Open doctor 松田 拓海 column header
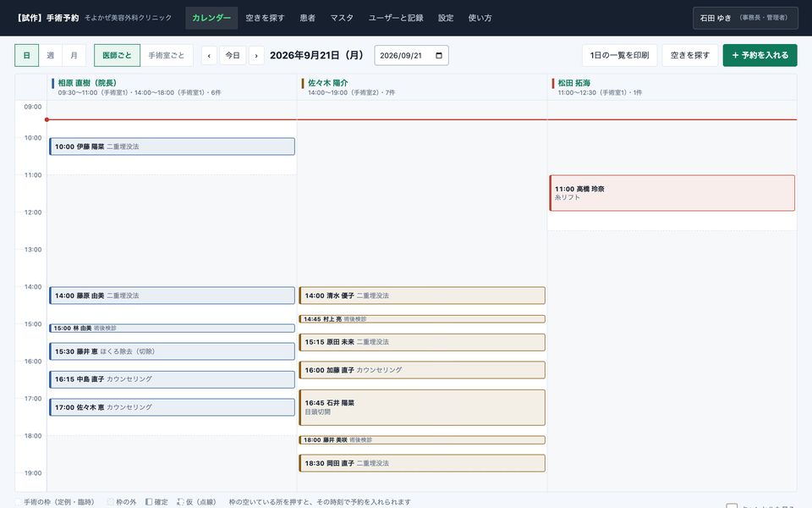 pyautogui.click(x=573, y=83)
